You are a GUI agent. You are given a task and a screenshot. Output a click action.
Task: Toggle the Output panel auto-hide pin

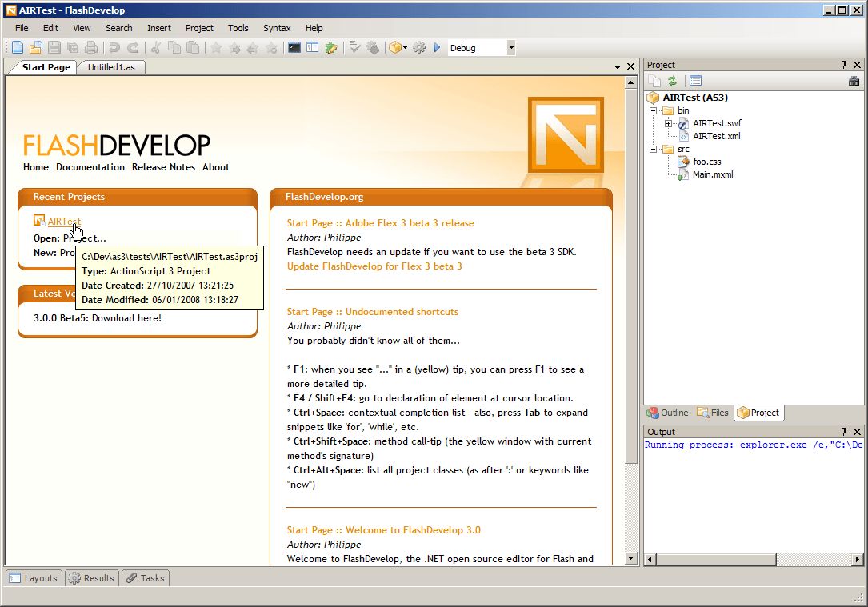click(846, 431)
